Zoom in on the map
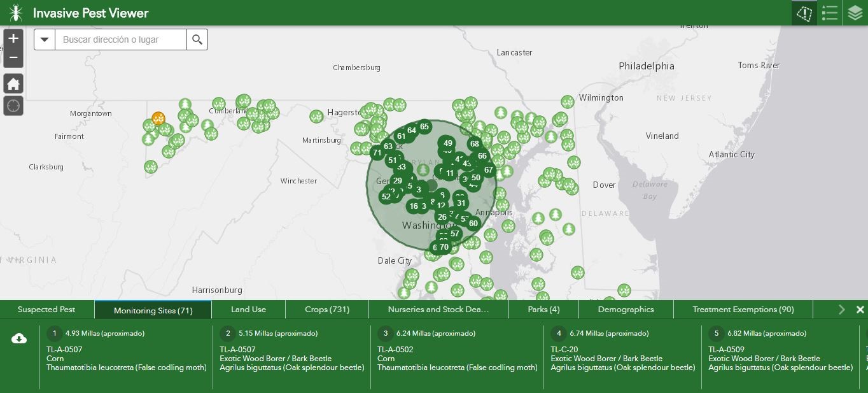The height and width of the screenshot is (393, 868). pyautogui.click(x=13, y=38)
